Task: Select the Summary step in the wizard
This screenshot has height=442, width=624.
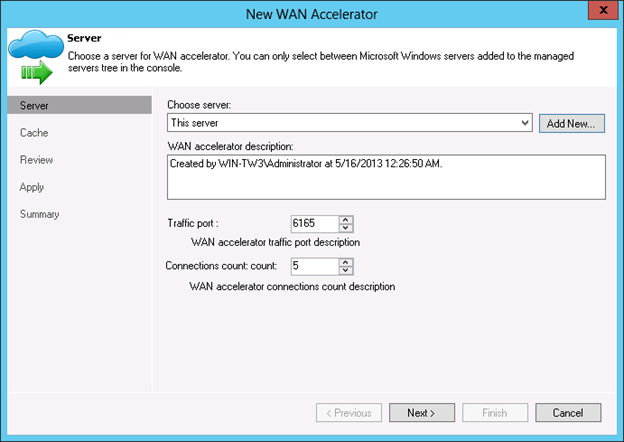Action: 39,214
